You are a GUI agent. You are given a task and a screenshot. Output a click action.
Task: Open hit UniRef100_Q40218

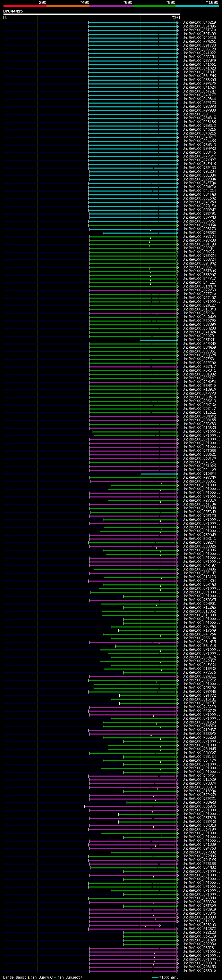(x=199, y=38)
